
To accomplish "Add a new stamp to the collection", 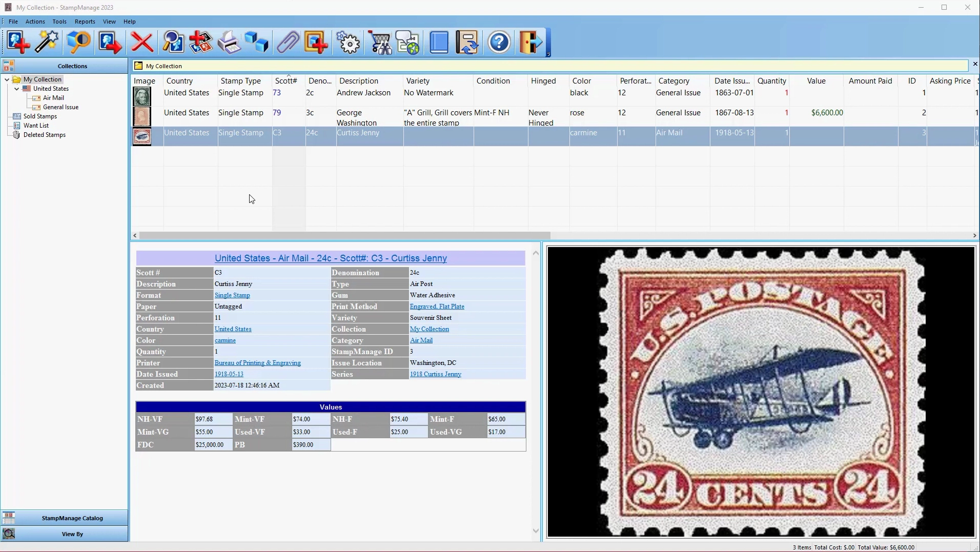I will (17, 42).
